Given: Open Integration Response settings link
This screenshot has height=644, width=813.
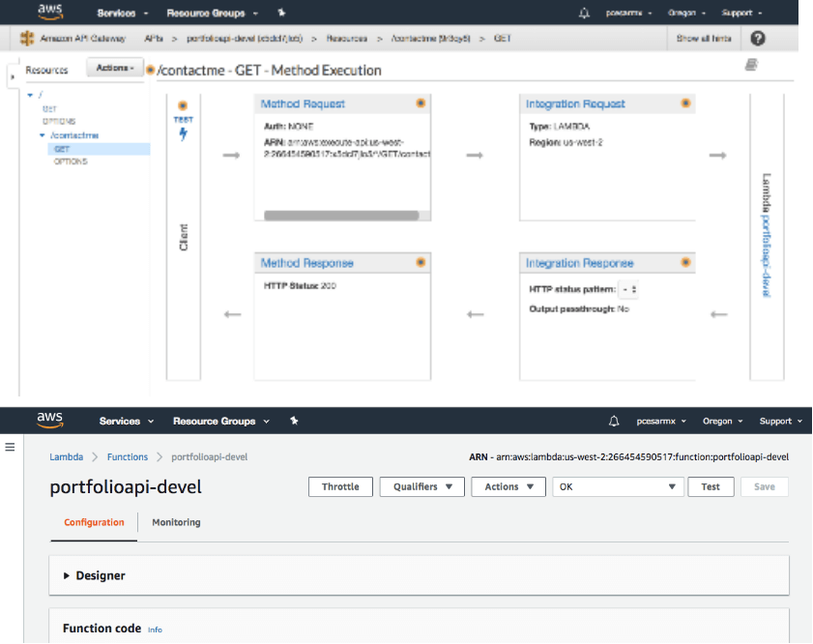Looking at the screenshot, I should pyautogui.click(x=580, y=263).
